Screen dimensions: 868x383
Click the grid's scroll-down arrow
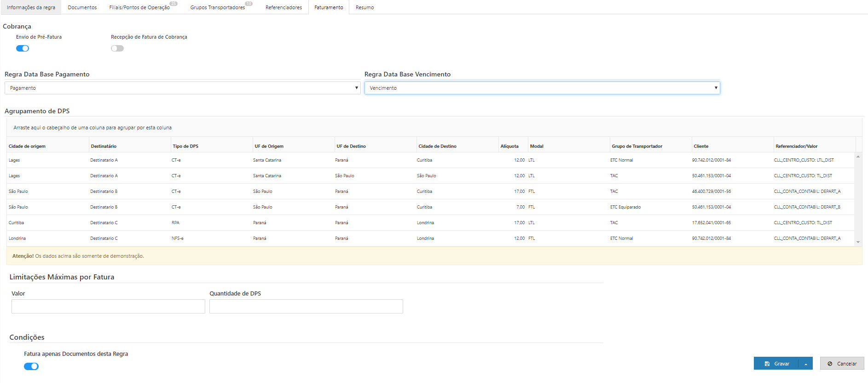pos(858,242)
